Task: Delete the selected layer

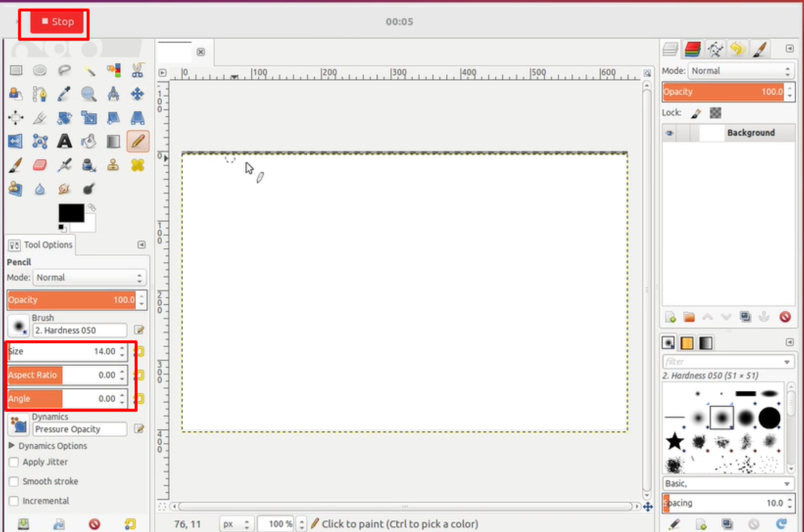Action: (786, 317)
